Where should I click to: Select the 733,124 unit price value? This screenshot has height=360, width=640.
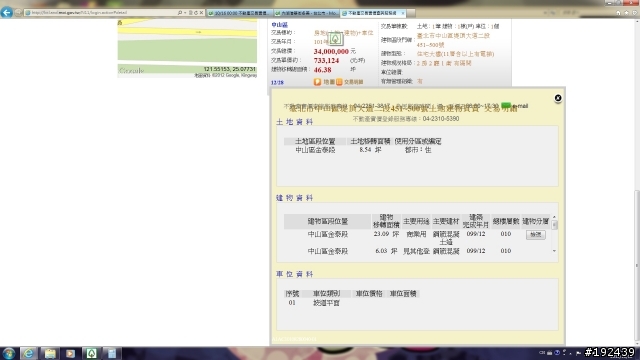point(326,60)
